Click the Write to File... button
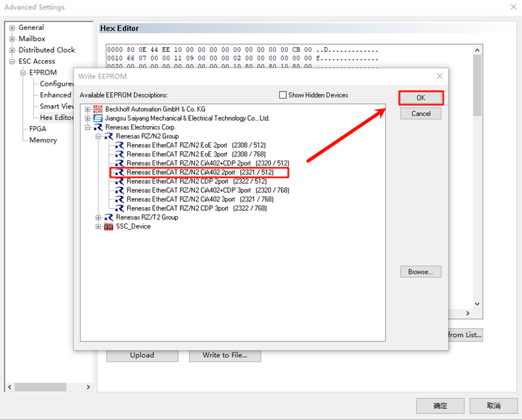The height and width of the screenshot is (420, 522). pyautogui.click(x=225, y=356)
